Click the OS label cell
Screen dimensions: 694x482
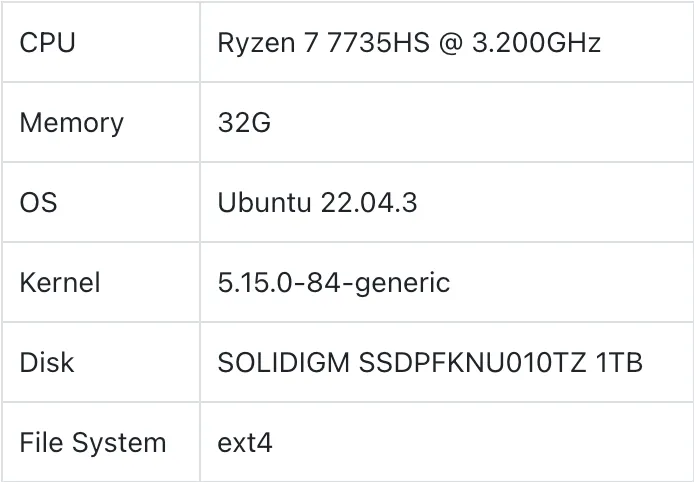tap(101, 202)
